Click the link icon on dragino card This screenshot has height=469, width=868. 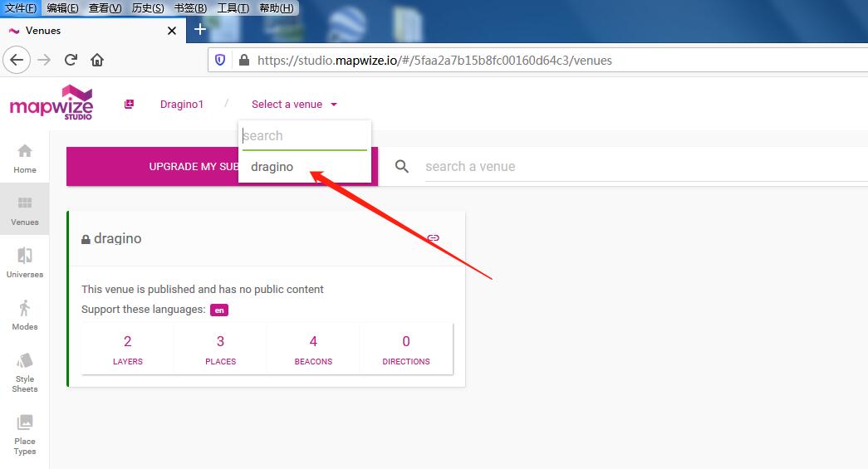pyautogui.click(x=433, y=237)
